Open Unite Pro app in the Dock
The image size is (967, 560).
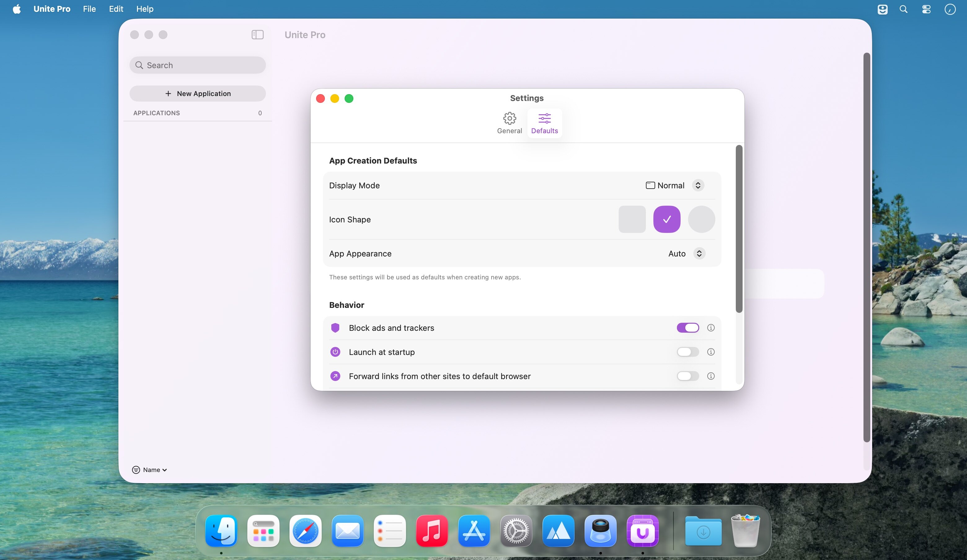(642, 531)
